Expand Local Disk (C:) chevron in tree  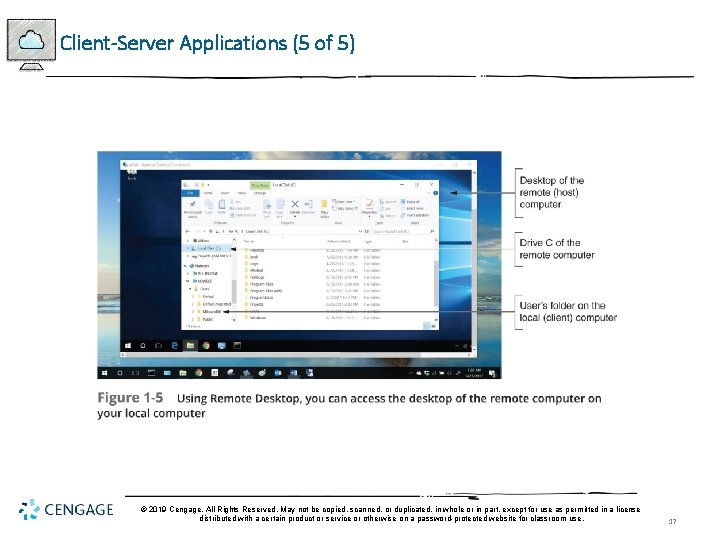click(187, 248)
